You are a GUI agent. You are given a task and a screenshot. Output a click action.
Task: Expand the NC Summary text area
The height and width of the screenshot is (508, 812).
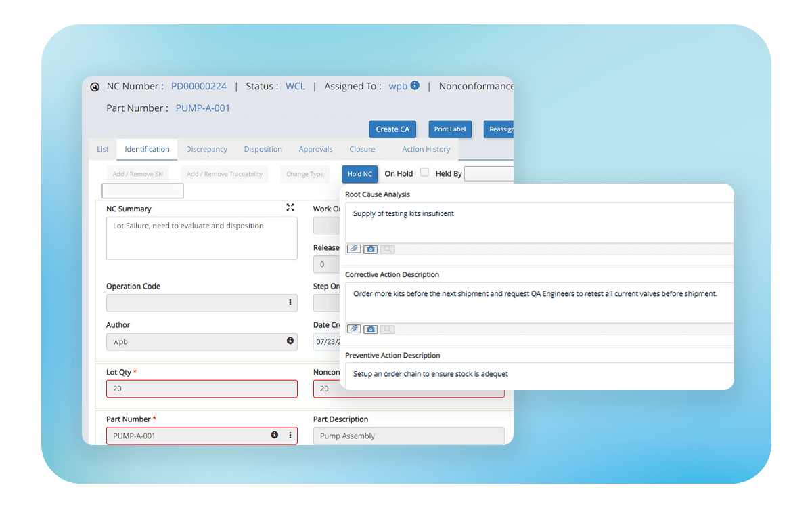[x=290, y=207]
